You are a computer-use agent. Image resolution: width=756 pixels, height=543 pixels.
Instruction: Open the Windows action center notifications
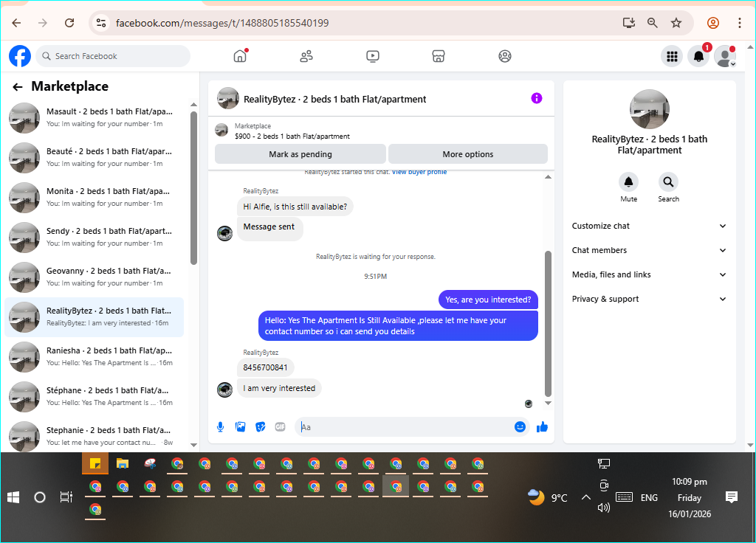[x=732, y=497]
